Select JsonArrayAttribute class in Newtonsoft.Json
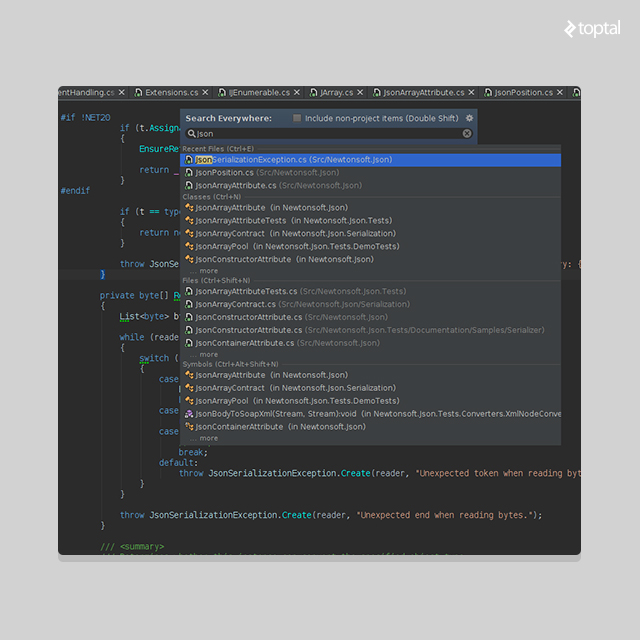640x640 pixels. (371, 208)
